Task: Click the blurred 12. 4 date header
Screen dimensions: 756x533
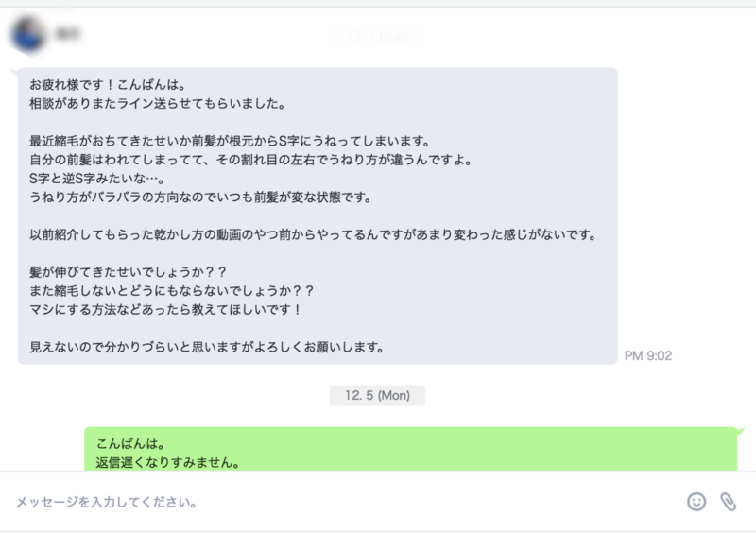Action: point(376,34)
